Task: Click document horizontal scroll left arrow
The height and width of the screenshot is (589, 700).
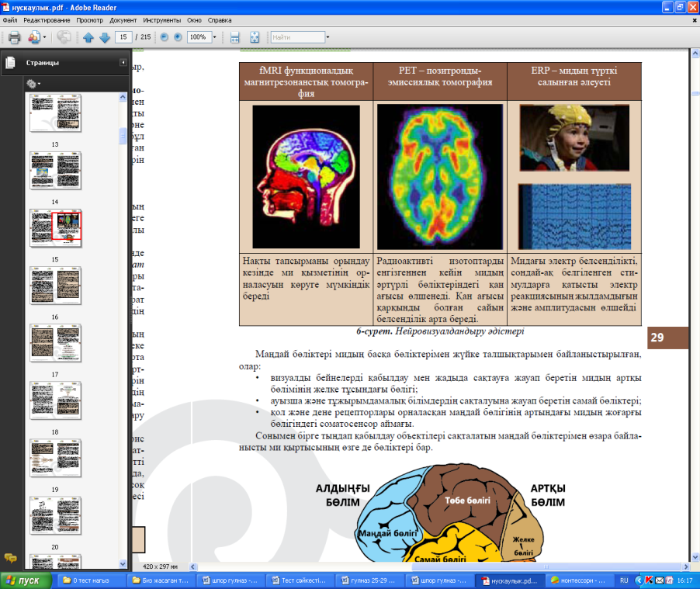Action: click(x=193, y=566)
